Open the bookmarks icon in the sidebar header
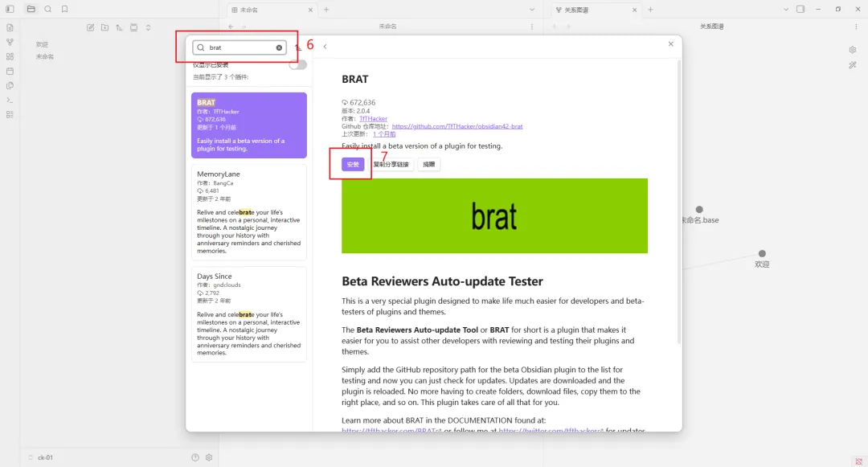The height and width of the screenshot is (467, 868). click(x=65, y=9)
